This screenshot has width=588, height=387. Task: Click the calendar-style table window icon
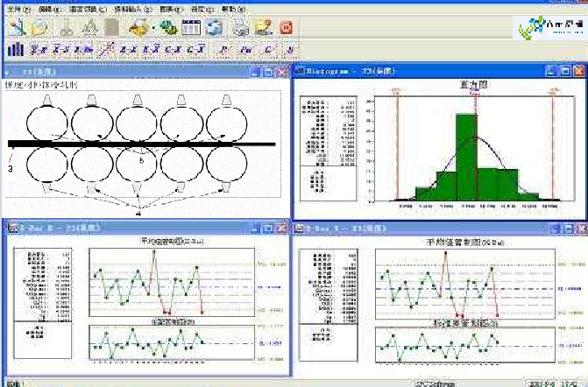[x=191, y=27]
